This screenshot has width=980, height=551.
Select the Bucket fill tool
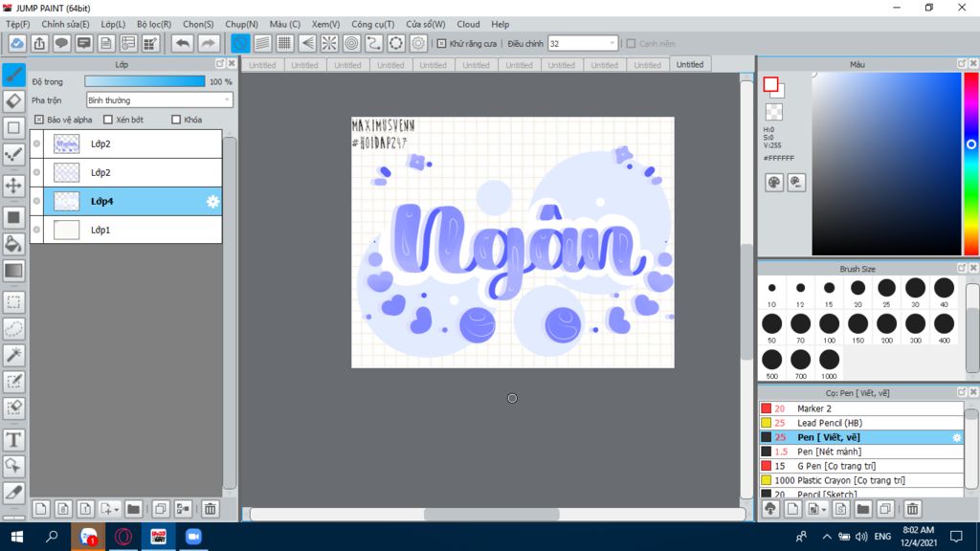click(13, 244)
